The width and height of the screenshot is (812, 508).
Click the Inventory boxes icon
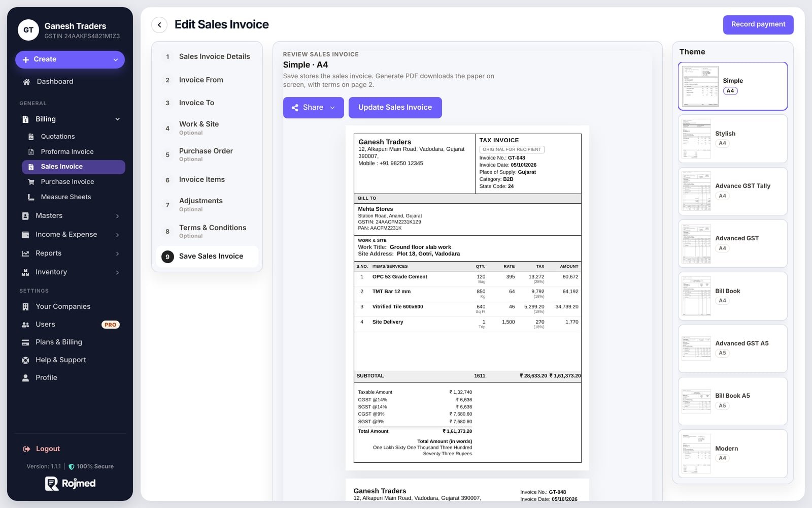click(x=25, y=272)
